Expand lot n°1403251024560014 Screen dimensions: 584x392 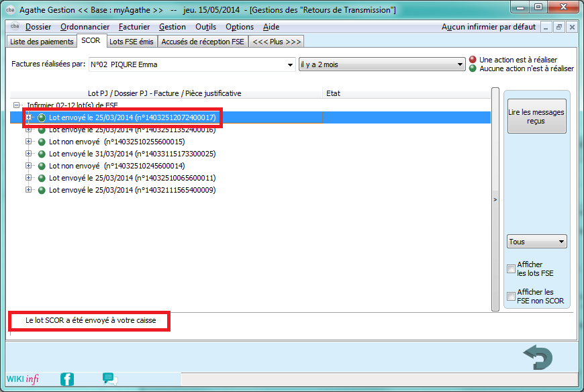pyautogui.click(x=28, y=166)
